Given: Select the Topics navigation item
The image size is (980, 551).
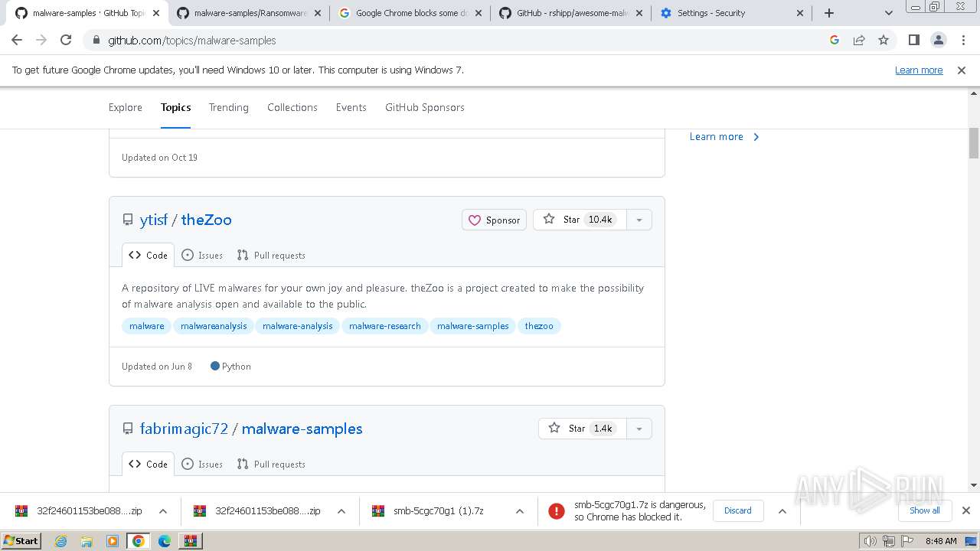Looking at the screenshot, I should [176, 107].
